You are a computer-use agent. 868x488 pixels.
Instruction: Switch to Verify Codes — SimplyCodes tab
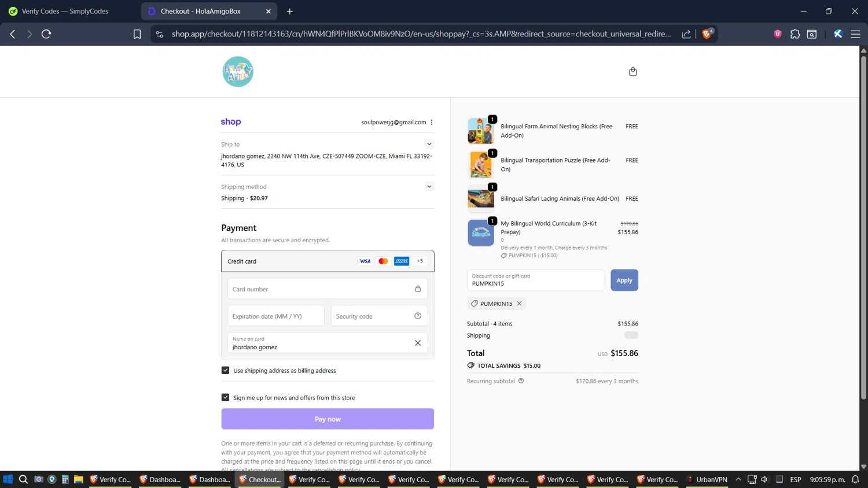click(x=65, y=11)
